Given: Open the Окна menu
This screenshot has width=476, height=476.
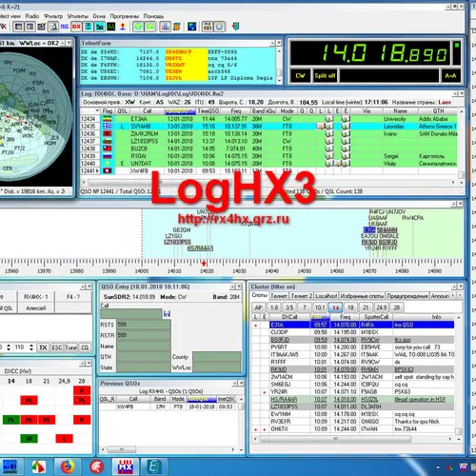Looking at the screenshot, I should (99, 16).
